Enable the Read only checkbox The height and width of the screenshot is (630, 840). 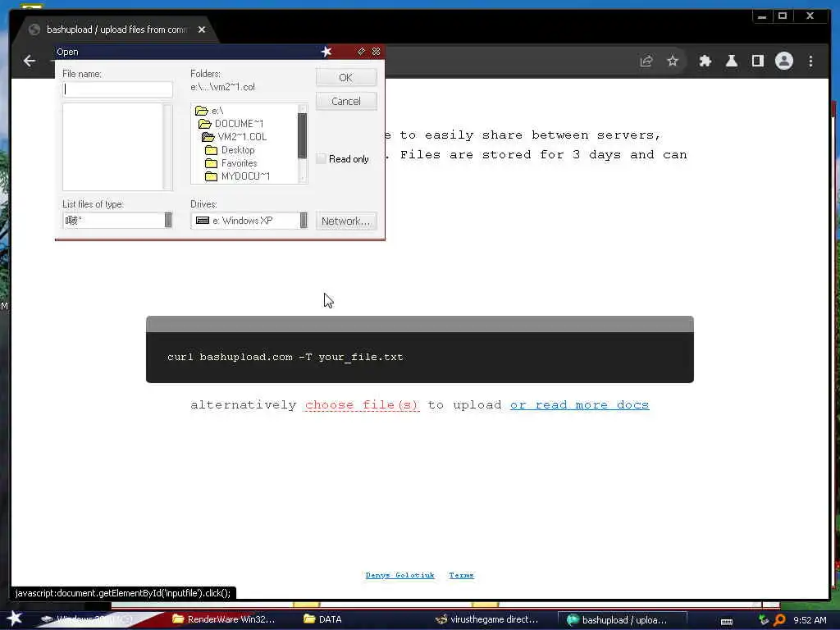(322, 158)
